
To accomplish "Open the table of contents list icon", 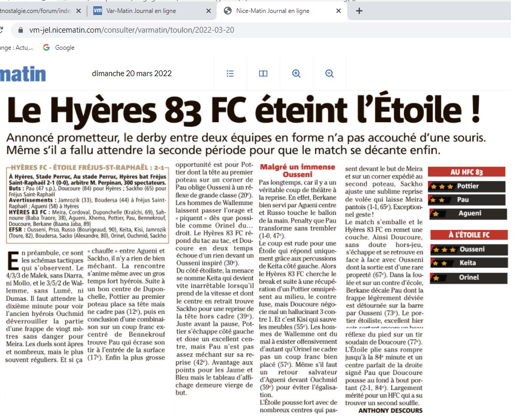I will (230, 74).
